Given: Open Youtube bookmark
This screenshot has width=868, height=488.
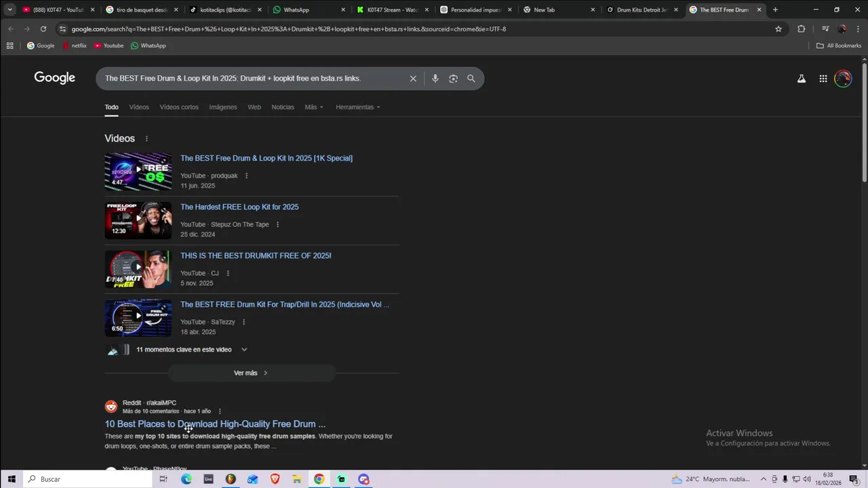Looking at the screenshot, I should (108, 45).
